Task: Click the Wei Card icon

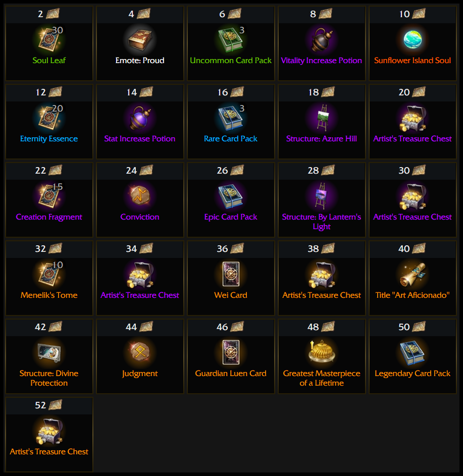Action: coord(231,275)
